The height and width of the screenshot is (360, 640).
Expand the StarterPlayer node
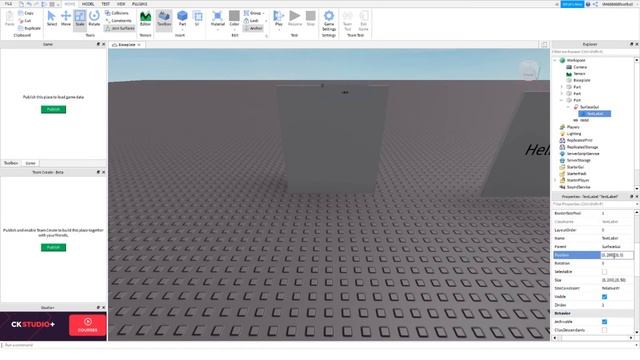pos(555,180)
